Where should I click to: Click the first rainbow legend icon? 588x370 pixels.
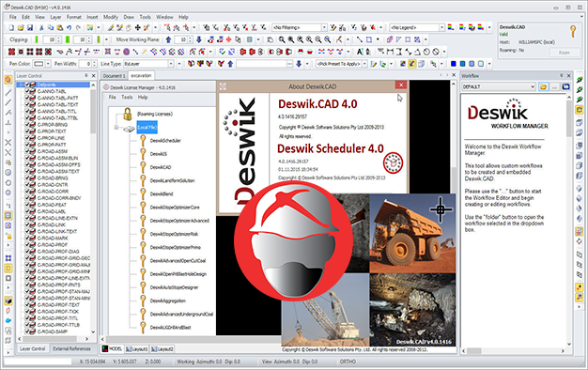click(451, 28)
